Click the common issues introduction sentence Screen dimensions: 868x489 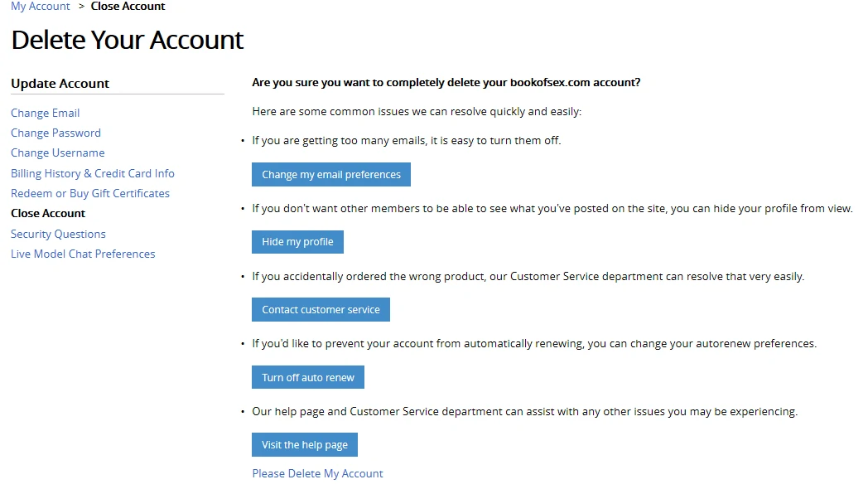[x=417, y=111]
